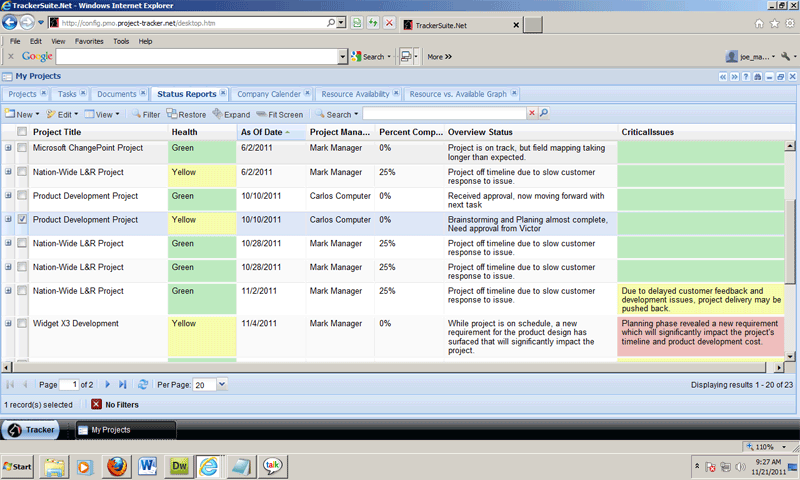Run the grid search with magnifier icon
The image size is (800, 480).
(x=544, y=113)
